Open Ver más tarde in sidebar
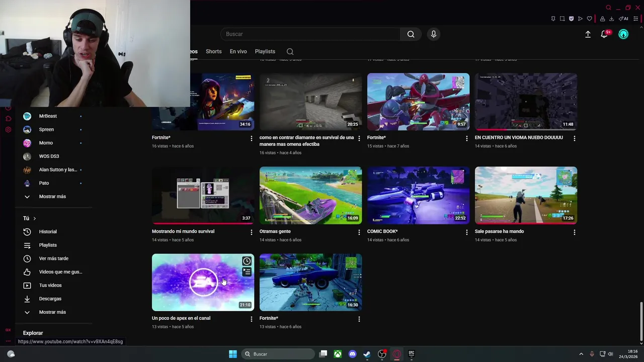This screenshot has height=362, width=644. click(54, 258)
